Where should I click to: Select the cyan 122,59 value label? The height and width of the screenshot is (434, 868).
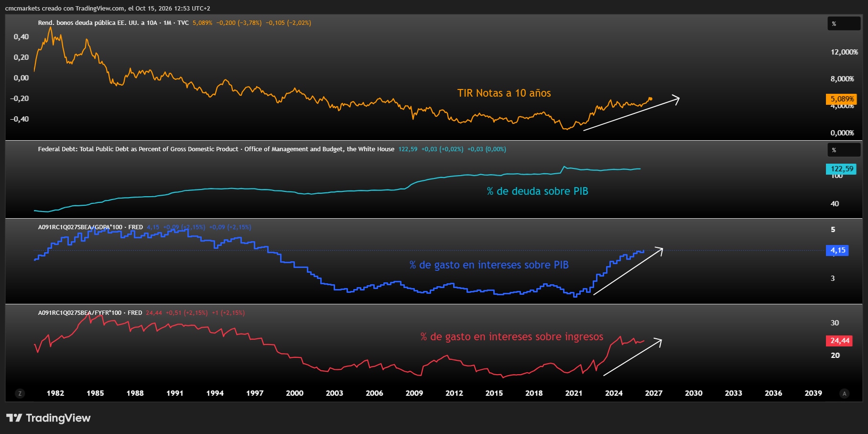click(x=841, y=169)
